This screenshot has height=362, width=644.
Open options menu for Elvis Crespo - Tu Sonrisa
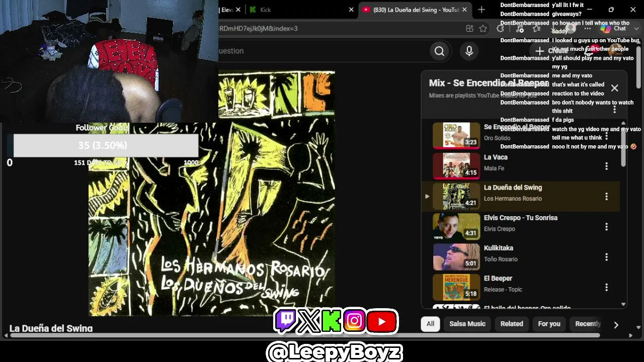tap(606, 227)
